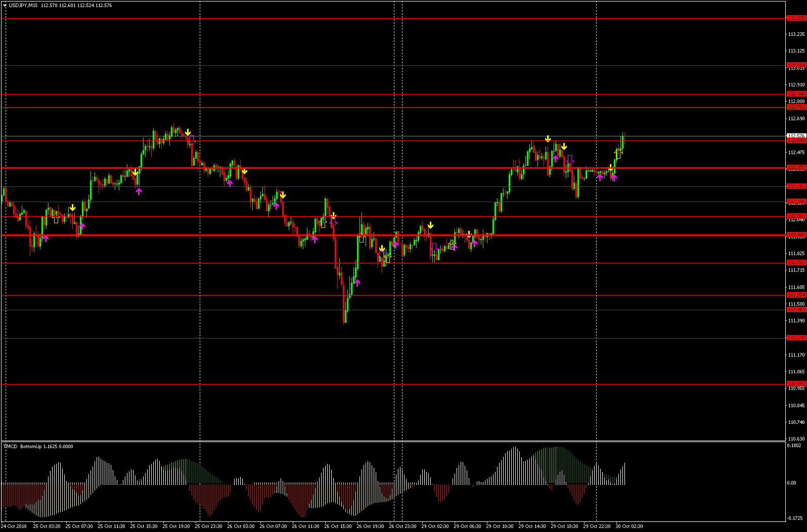Click the 26 Oct 15:30 time label
The width and height of the screenshot is (807, 532).
338,526
